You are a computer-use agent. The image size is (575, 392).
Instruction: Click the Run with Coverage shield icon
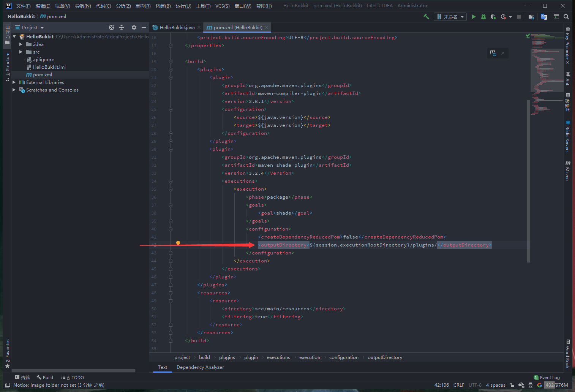click(493, 17)
